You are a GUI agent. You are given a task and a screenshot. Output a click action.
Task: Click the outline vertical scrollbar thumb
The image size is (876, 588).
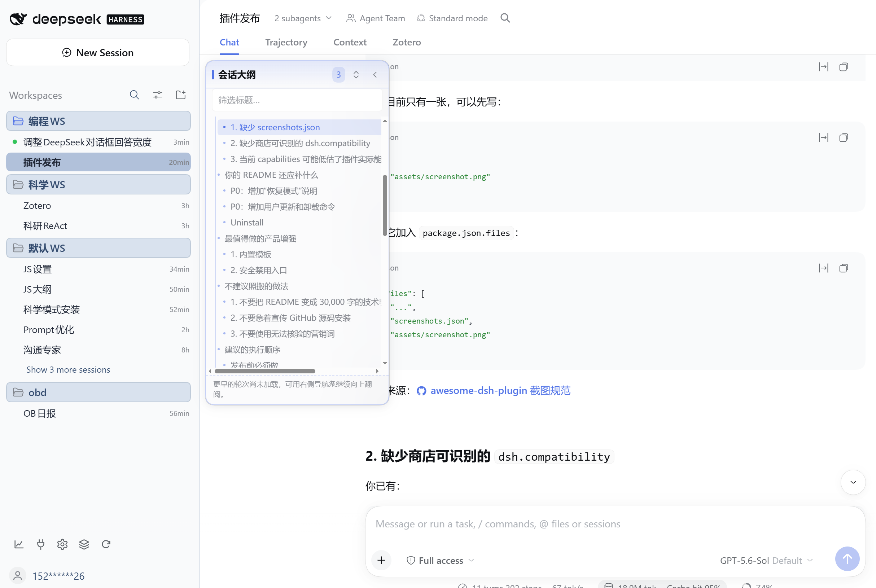(x=385, y=205)
